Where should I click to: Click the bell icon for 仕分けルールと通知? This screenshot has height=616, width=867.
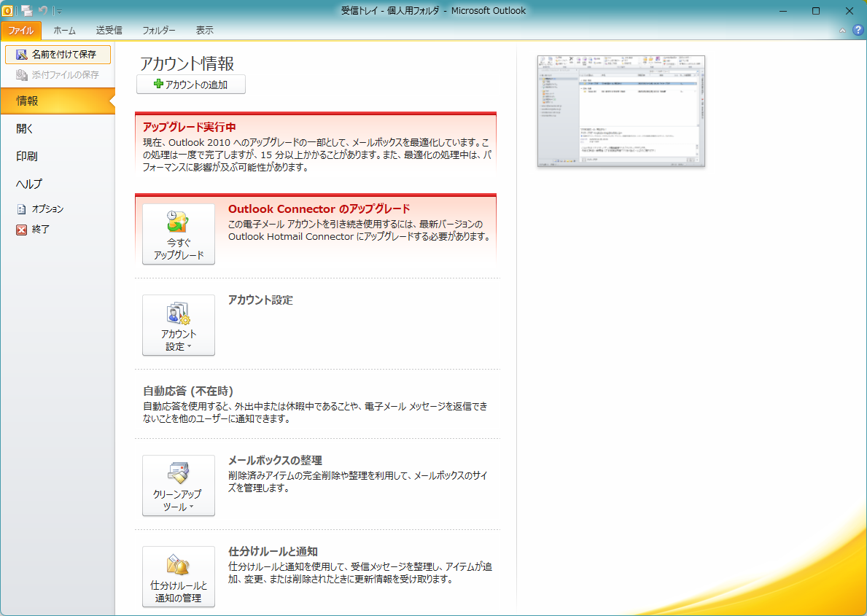[178, 564]
